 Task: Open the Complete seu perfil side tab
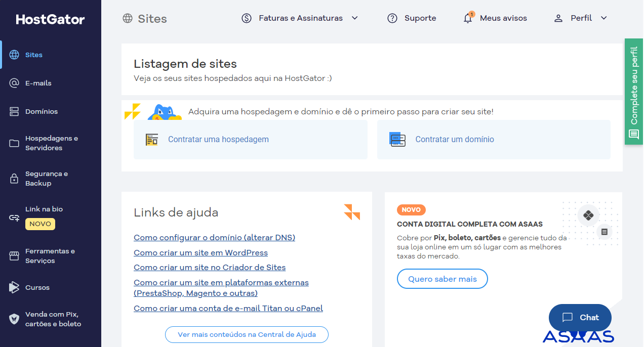click(x=634, y=92)
